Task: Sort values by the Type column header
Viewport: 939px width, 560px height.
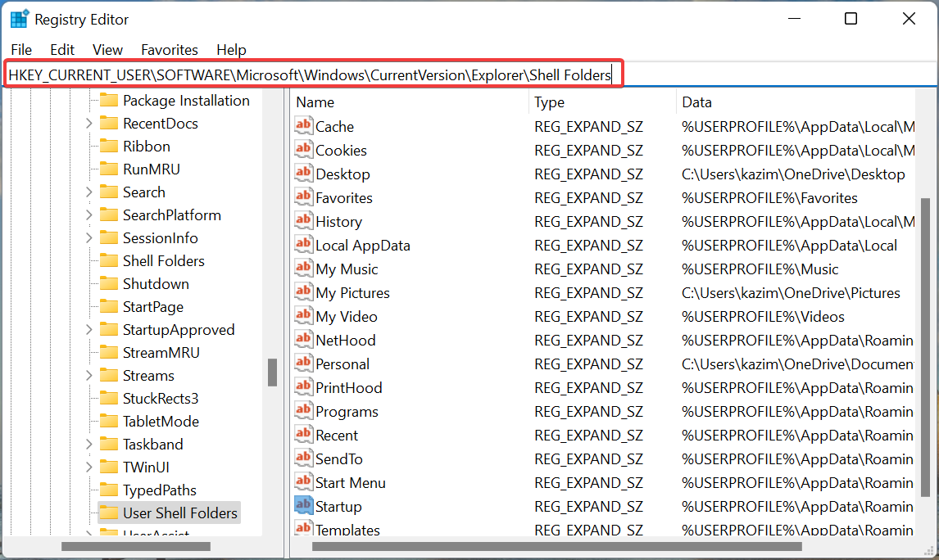Action: (x=602, y=102)
